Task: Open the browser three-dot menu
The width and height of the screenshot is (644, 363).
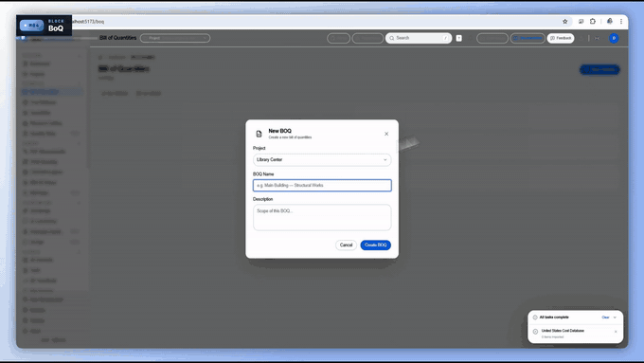Action: [x=621, y=22]
